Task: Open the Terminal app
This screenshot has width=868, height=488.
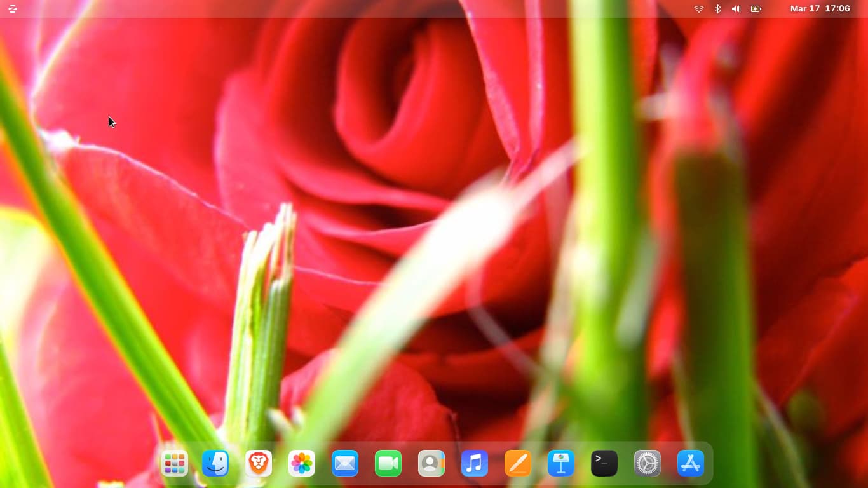Action: point(604,463)
